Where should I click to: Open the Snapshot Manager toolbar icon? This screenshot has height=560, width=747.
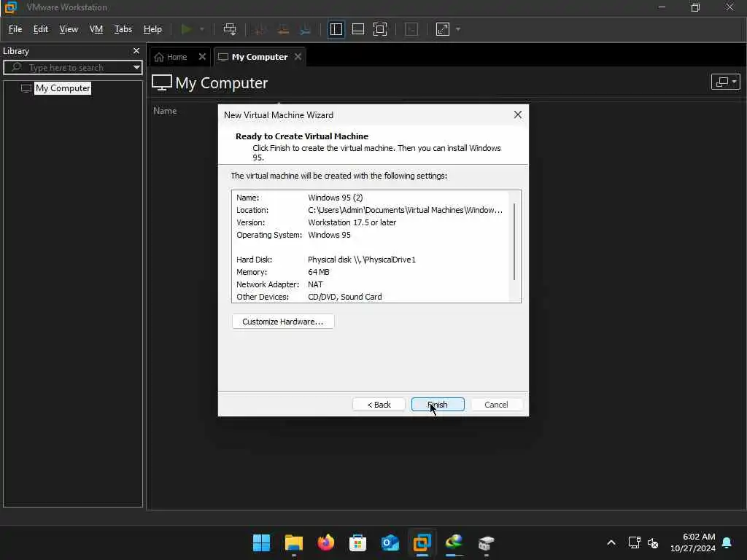click(x=306, y=29)
